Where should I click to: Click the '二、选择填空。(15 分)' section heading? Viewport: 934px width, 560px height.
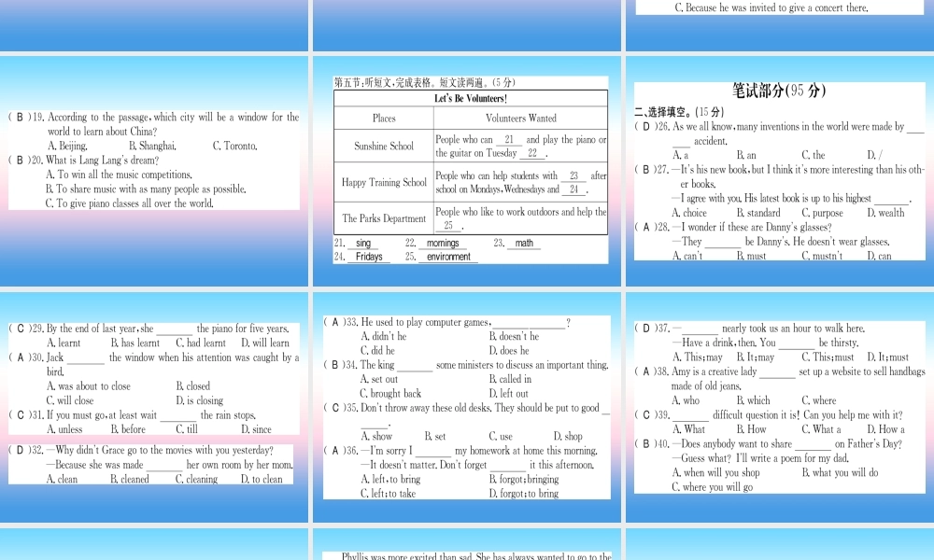coord(679,112)
